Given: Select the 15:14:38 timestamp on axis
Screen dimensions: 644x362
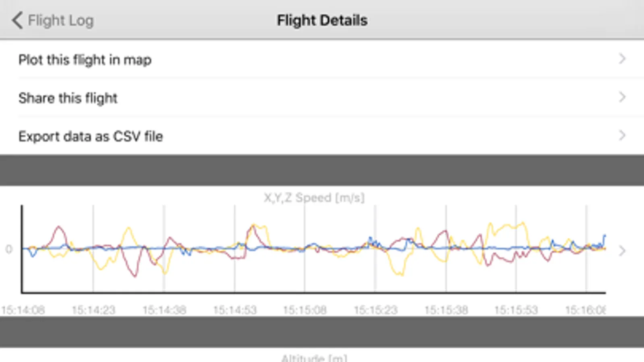Looking at the screenshot, I should pyautogui.click(x=164, y=310).
